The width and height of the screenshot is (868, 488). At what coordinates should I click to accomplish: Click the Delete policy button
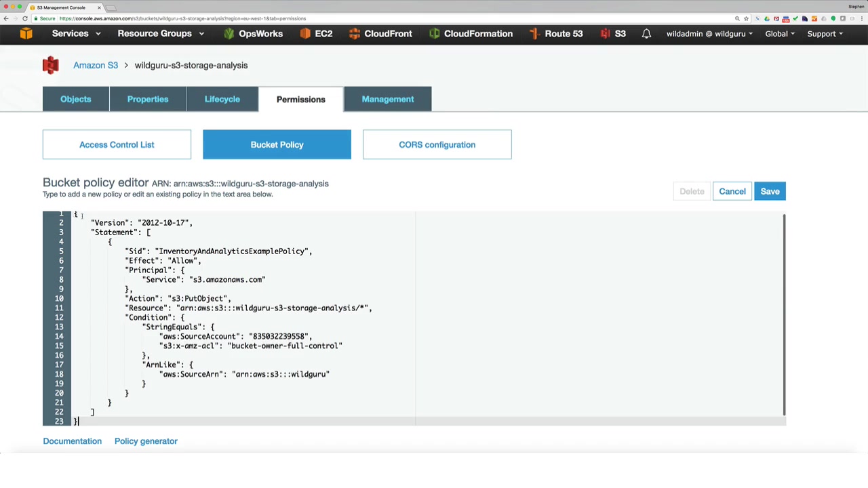(x=692, y=191)
